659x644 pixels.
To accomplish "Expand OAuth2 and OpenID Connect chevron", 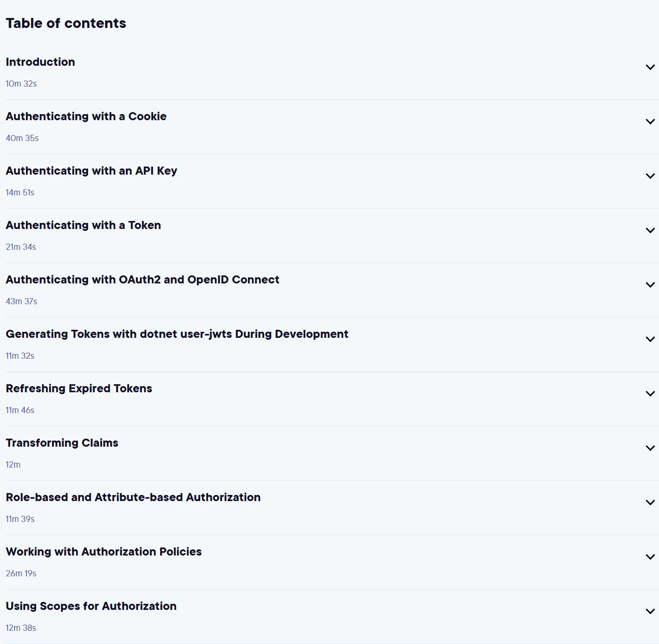I will click(650, 285).
